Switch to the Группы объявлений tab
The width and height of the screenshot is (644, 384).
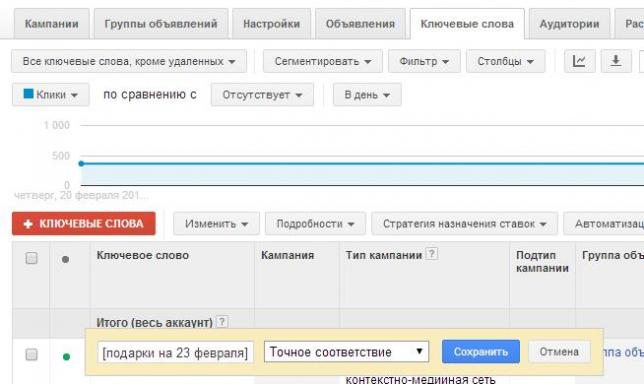[x=161, y=24]
